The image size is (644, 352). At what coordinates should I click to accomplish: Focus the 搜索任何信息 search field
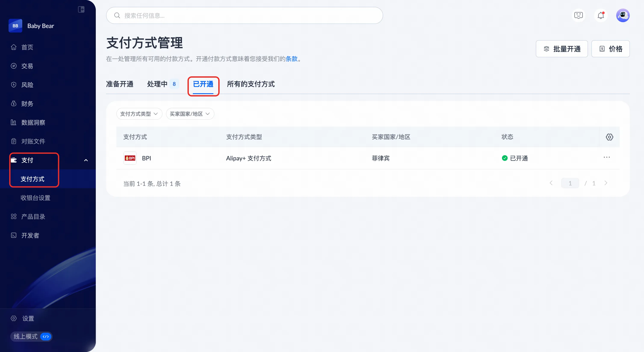tap(244, 15)
